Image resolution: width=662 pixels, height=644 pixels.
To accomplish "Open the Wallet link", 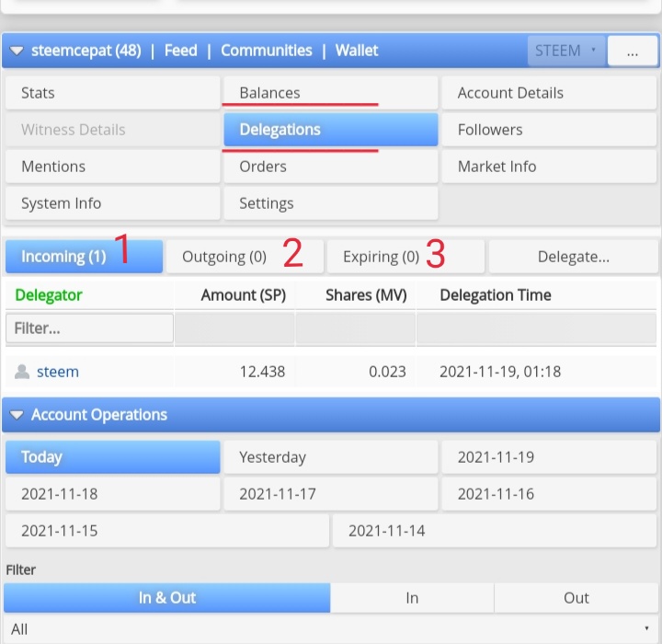I will tap(357, 51).
